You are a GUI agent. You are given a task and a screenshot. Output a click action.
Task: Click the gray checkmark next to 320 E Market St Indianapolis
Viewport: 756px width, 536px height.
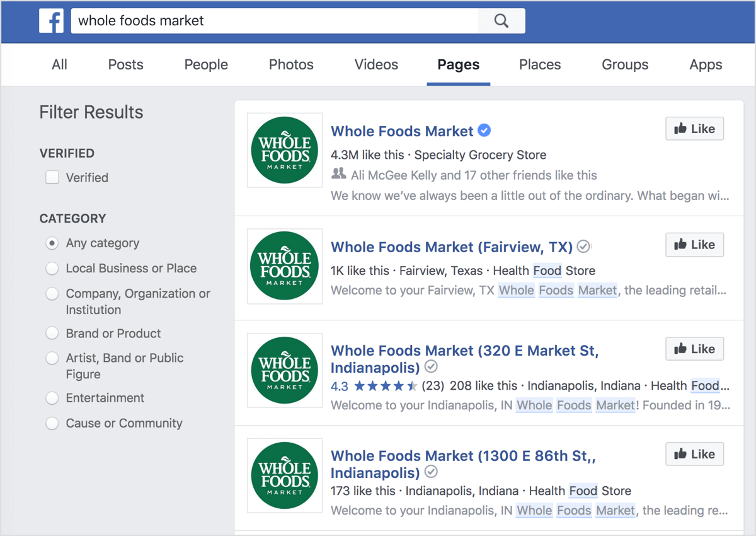tap(432, 367)
